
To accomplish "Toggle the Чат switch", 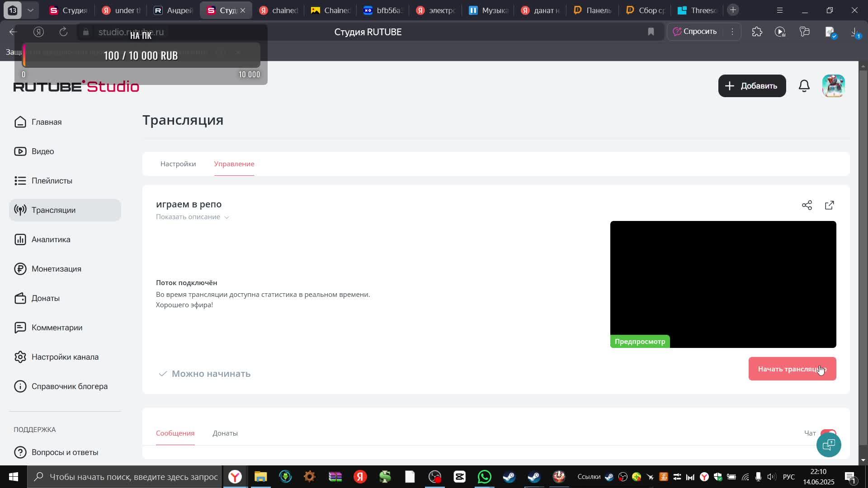I will [x=828, y=433].
